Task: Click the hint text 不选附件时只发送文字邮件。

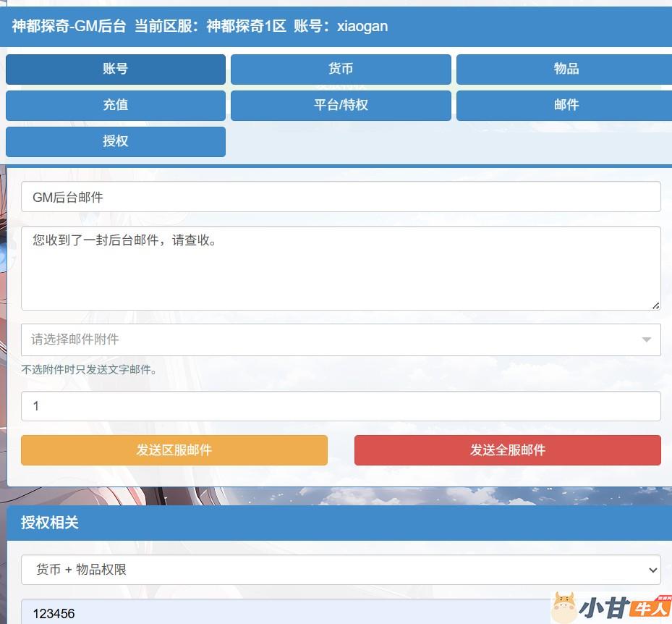Action: (x=90, y=370)
